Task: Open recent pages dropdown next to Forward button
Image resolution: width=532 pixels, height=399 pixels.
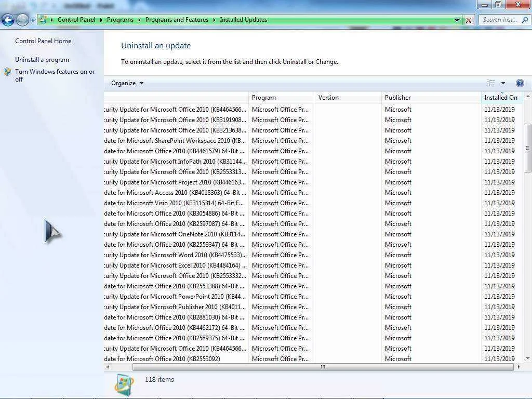Action: pos(33,20)
